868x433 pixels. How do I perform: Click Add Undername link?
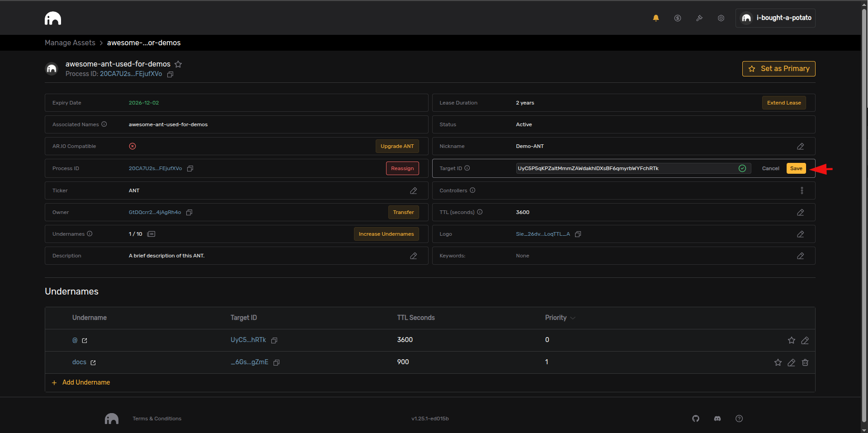pos(86,382)
